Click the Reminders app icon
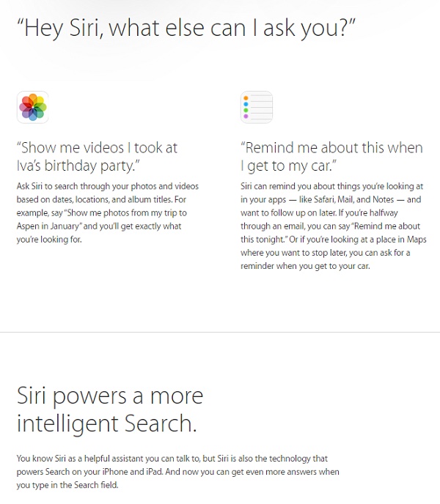This screenshot has width=440, height=504. coord(257,107)
